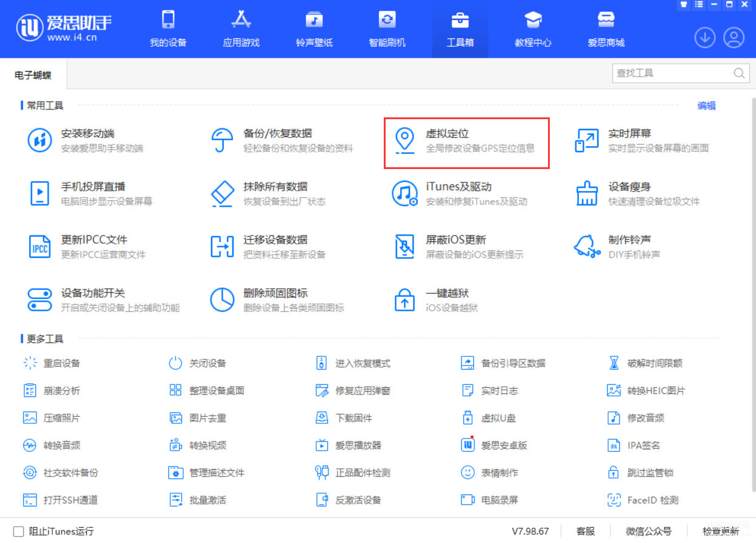The height and width of the screenshot is (543, 756).
Task: Open 爱思商城 tab
Action: point(606,29)
